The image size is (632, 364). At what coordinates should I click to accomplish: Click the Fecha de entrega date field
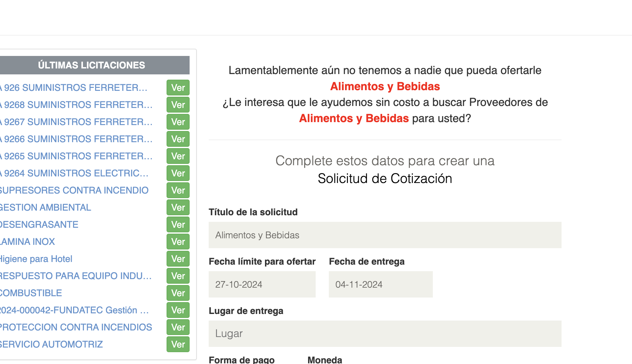pyautogui.click(x=381, y=284)
